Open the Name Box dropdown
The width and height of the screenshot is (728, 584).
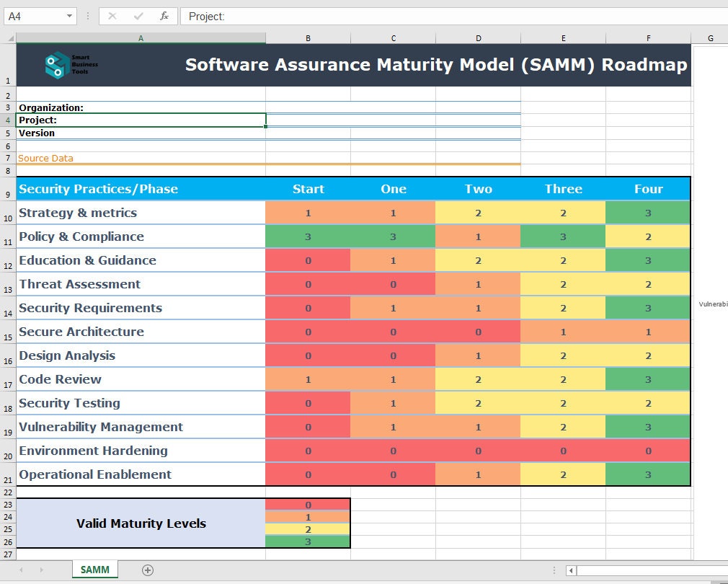tap(68, 16)
